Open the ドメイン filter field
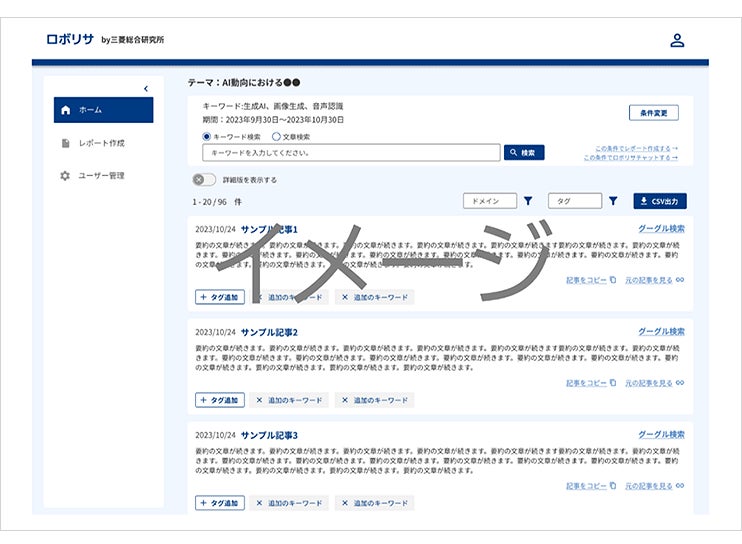Screen dimensions: 742x544 (490, 201)
